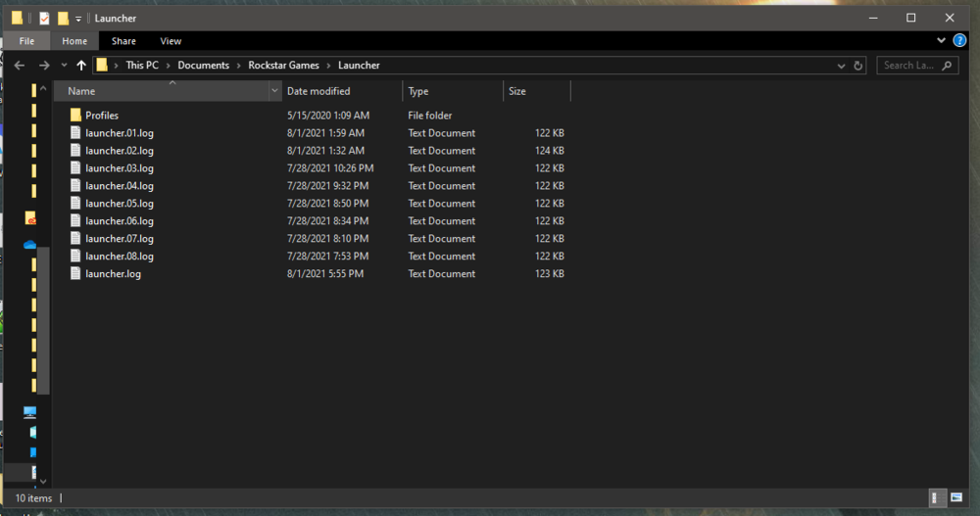Click the Properties icon in the title bar

click(44, 19)
